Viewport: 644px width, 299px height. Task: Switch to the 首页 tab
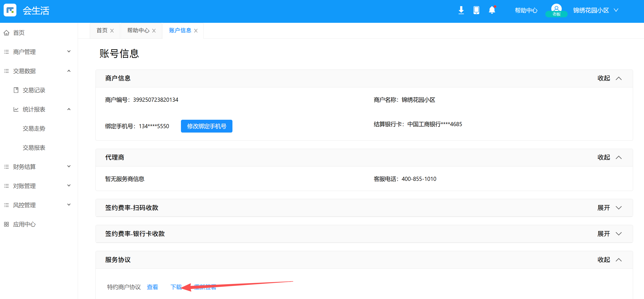102,30
